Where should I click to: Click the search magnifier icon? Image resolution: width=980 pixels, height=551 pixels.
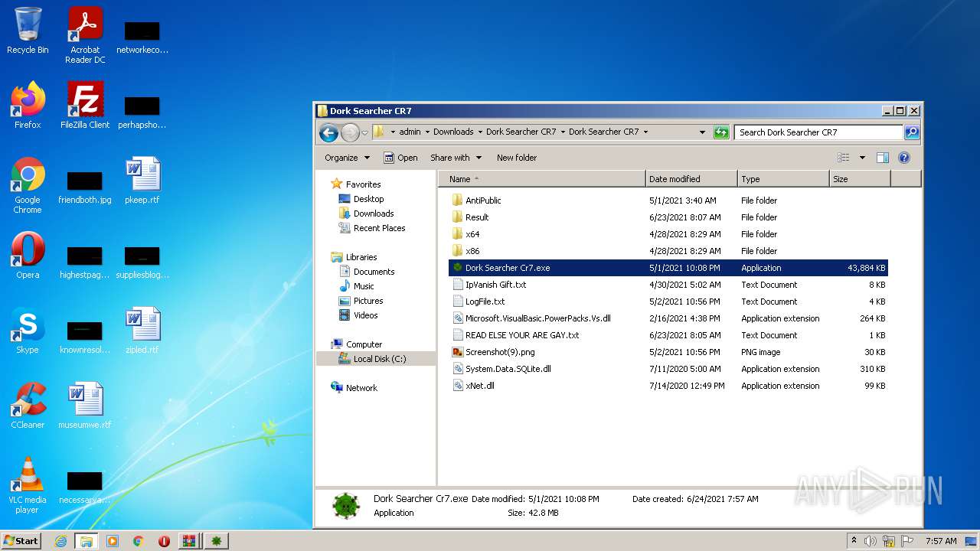[911, 132]
